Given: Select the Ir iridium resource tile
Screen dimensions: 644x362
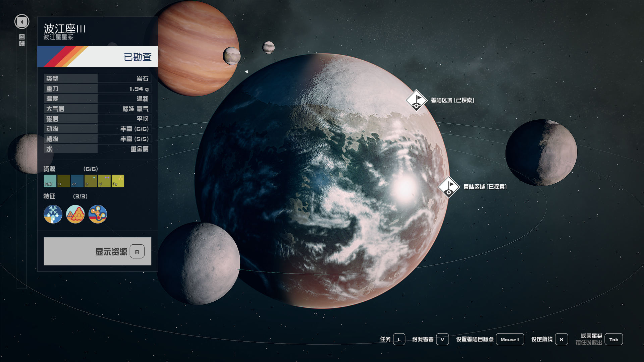Looking at the screenshot, I should 91,181.
